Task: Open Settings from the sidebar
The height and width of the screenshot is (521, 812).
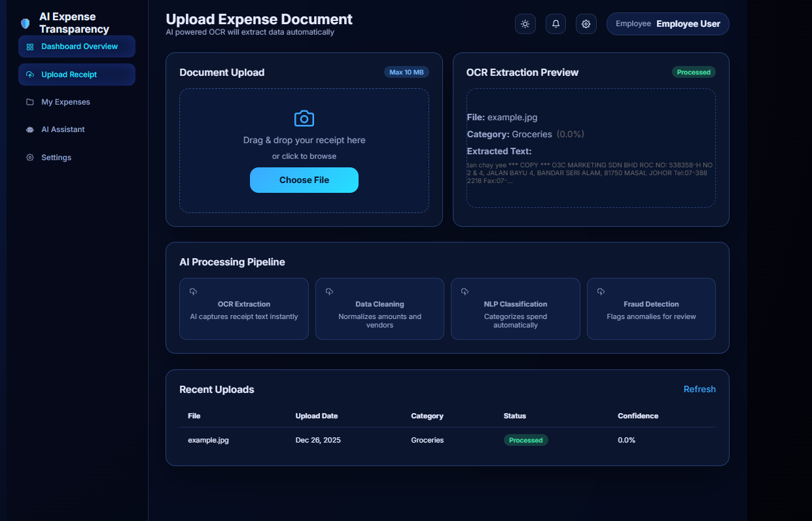Action: point(77,158)
